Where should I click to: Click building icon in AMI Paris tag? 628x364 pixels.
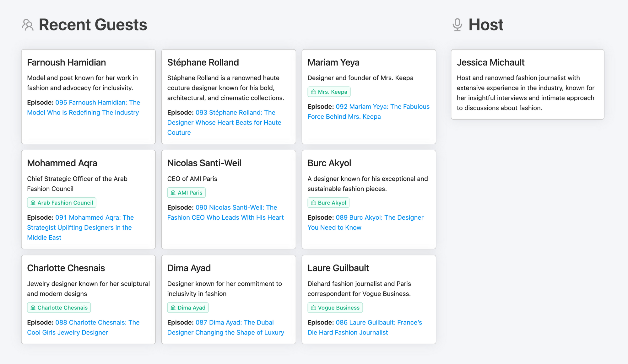[x=173, y=193]
